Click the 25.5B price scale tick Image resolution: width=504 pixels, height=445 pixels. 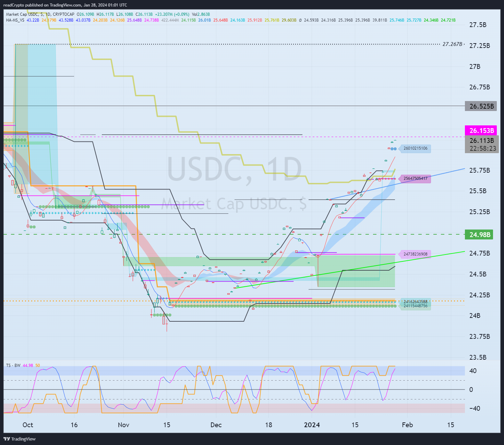click(478, 191)
